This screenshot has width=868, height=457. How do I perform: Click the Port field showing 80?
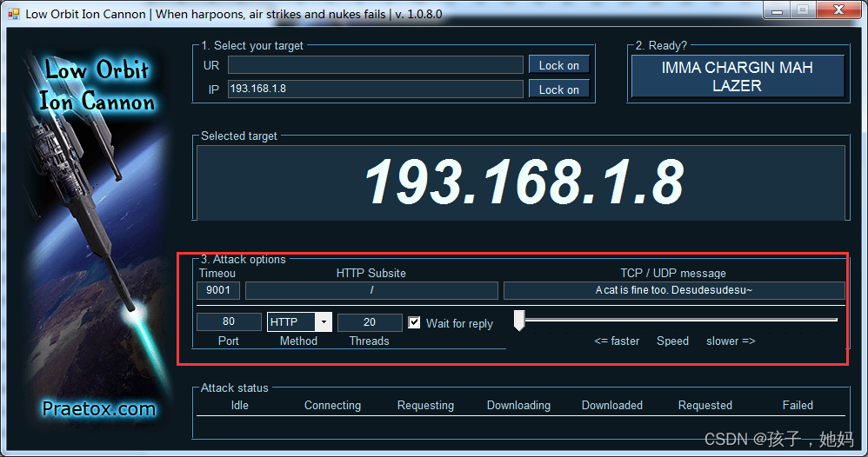coord(229,321)
